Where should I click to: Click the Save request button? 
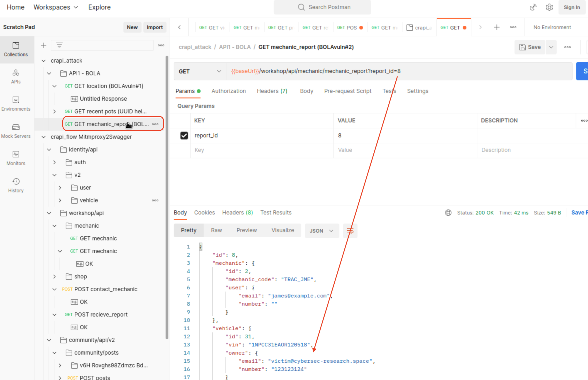530,47
